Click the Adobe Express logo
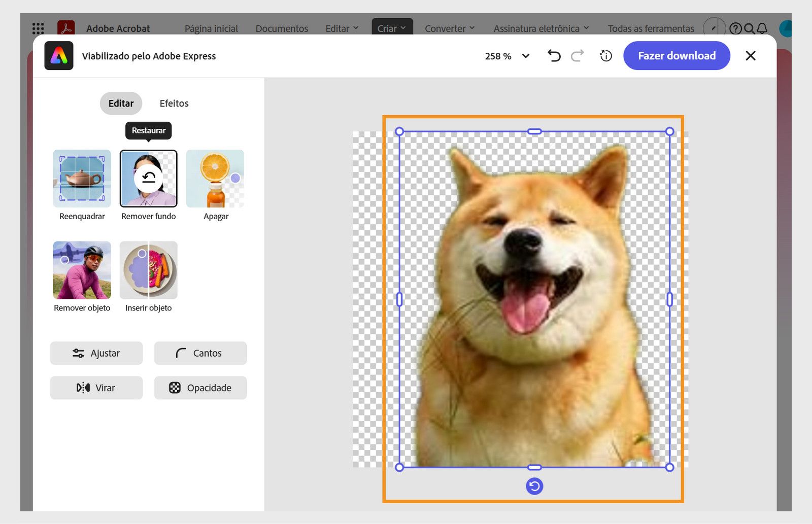Viewport: 812px width, 524px height. pyautogui.click(x=58, y=56)
